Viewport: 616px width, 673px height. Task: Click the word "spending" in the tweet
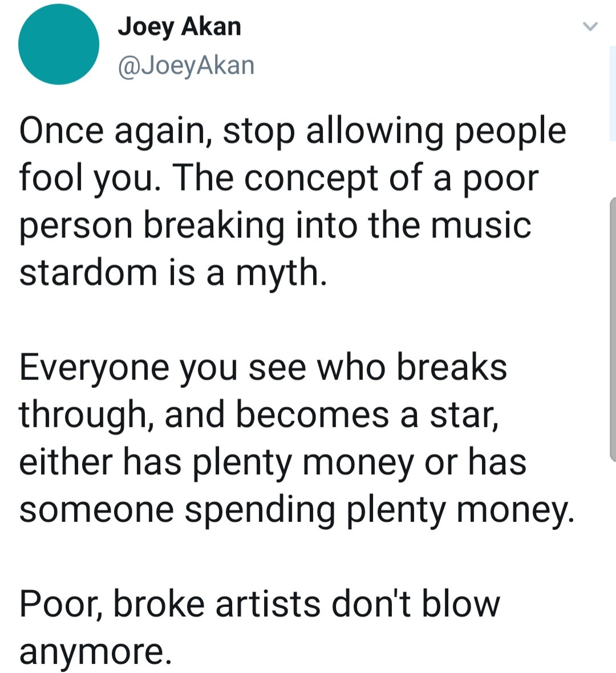259,509
